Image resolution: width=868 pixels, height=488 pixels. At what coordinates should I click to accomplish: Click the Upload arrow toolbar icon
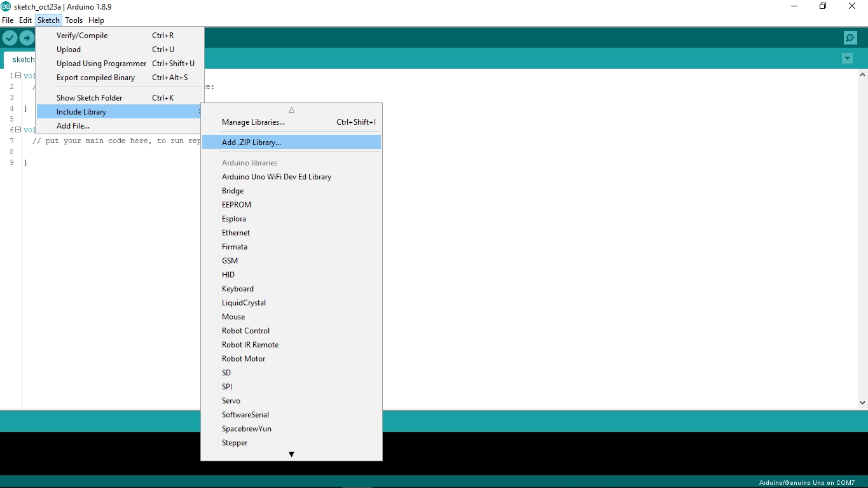pyautogui.click(x=27, y=38)
